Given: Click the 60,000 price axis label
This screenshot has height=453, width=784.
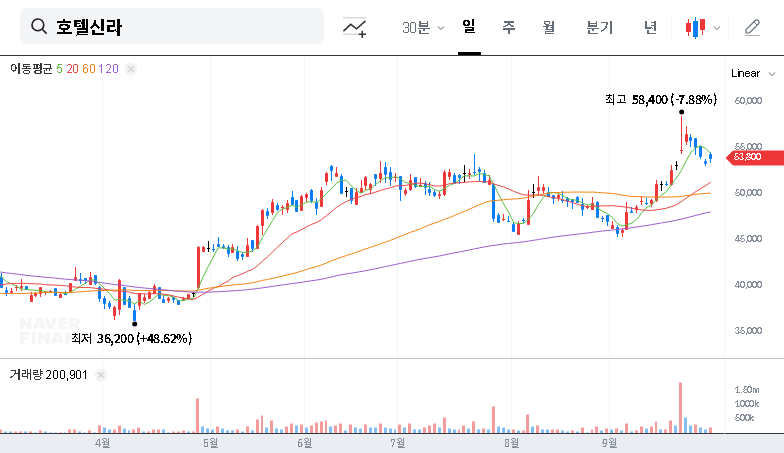Looking at the screenshot, I should click(748, 100).
